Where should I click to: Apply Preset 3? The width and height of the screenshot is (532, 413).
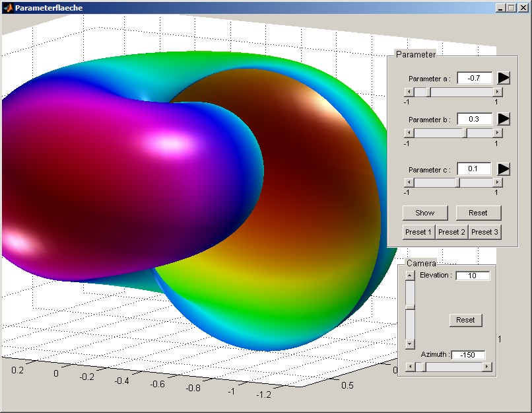click(484, 232)
